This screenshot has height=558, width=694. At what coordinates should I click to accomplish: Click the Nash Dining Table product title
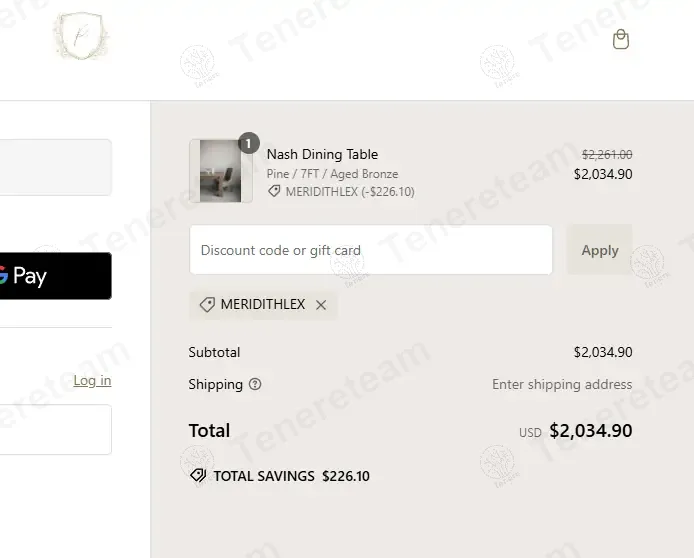click(322, 154)
